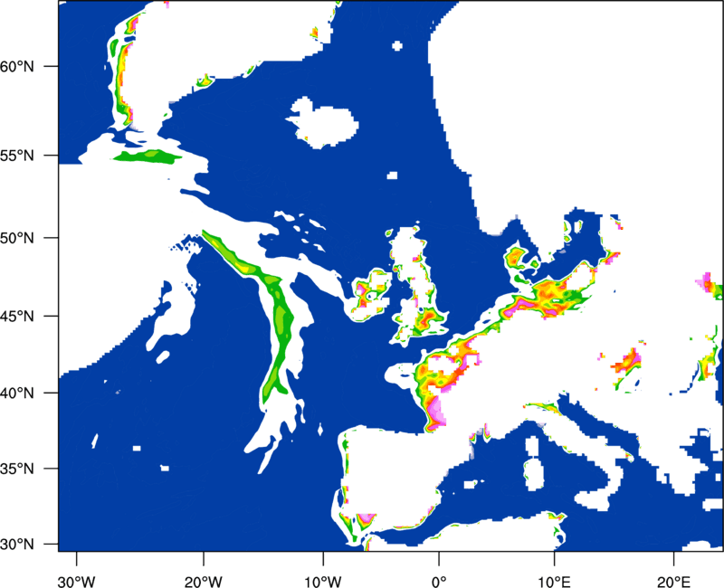Viewport: 724px width, 588px height.
Task: Click the 30°W longitude label
Action: point(76,582)
